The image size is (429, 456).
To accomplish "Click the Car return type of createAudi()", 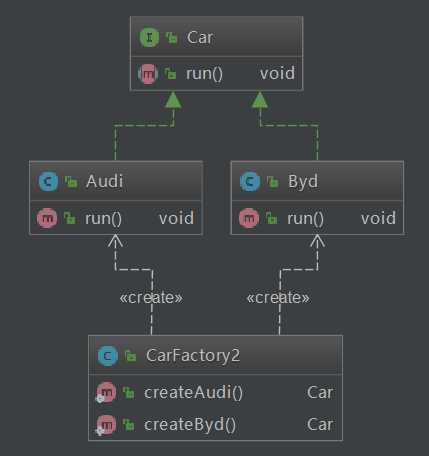I will (x=320, y=392).
